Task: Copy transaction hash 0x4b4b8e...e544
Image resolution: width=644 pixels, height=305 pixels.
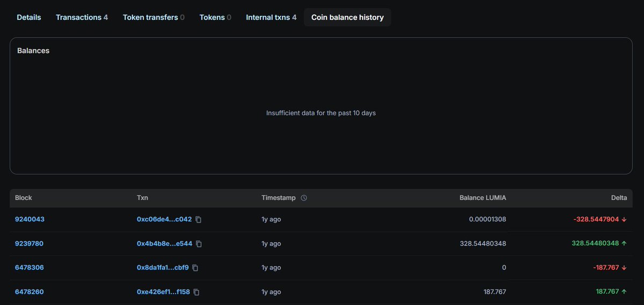Action: (199, 244)
